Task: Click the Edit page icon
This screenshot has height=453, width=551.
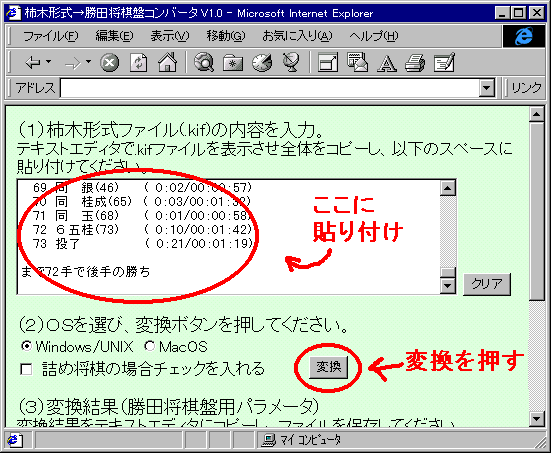Action: coord(444,63)
